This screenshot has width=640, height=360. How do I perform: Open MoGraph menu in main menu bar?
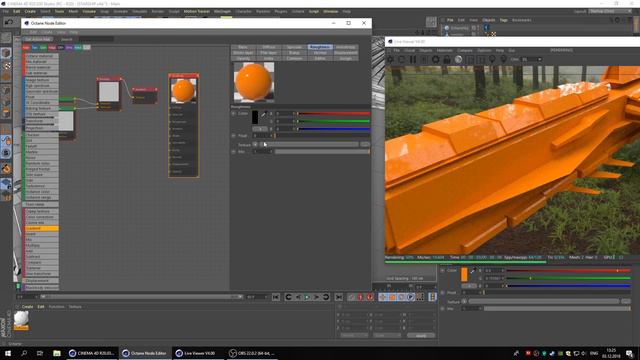[222, 11]
